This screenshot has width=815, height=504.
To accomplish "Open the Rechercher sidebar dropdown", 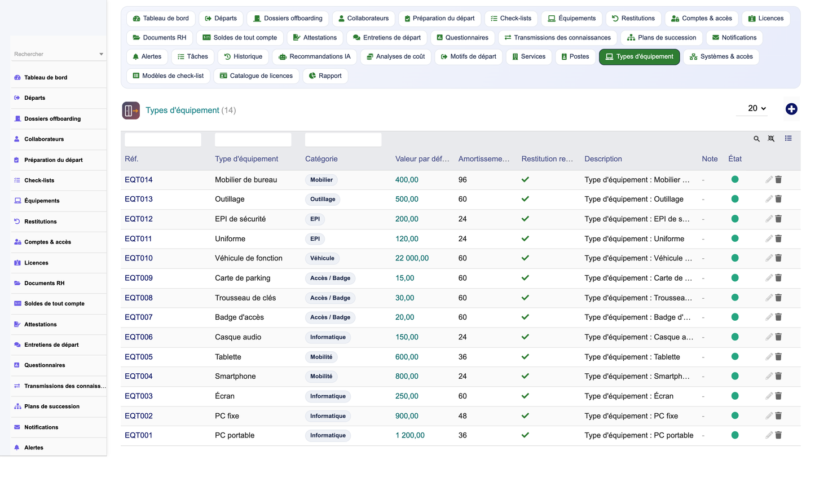I will (x=58, y=54).
